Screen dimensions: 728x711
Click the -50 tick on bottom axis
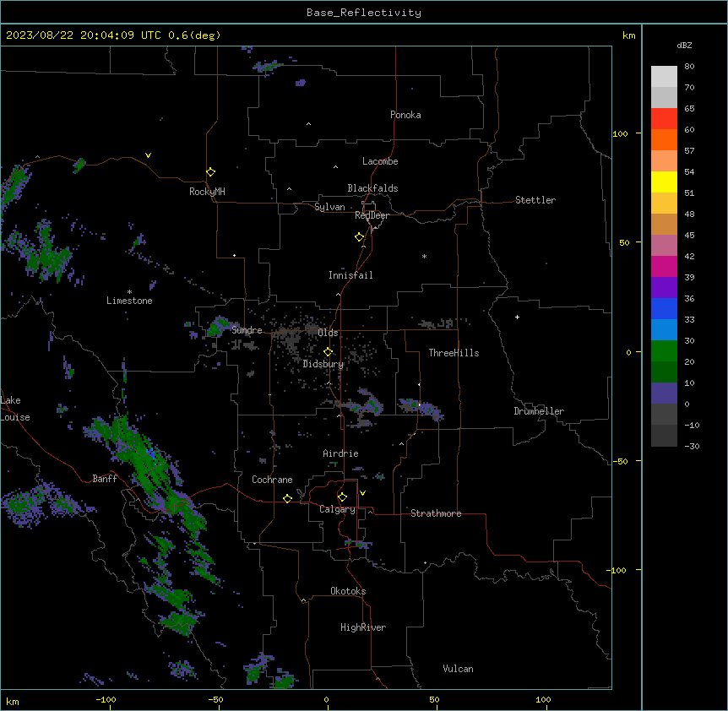pyautogui.click(x=215, y=699)
